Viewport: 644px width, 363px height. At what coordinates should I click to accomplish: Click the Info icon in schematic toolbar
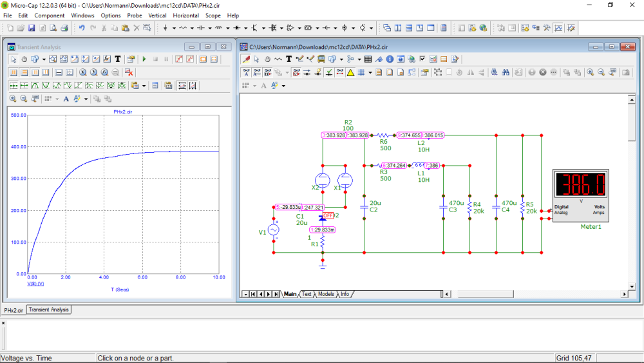click(x=390, y=59)
